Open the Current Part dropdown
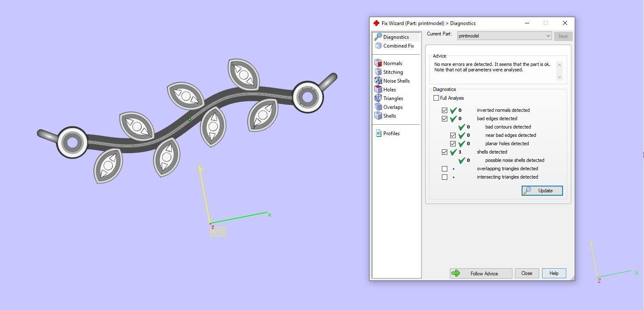The width and height of the screenshot is (644, 310). click(505, 36)
